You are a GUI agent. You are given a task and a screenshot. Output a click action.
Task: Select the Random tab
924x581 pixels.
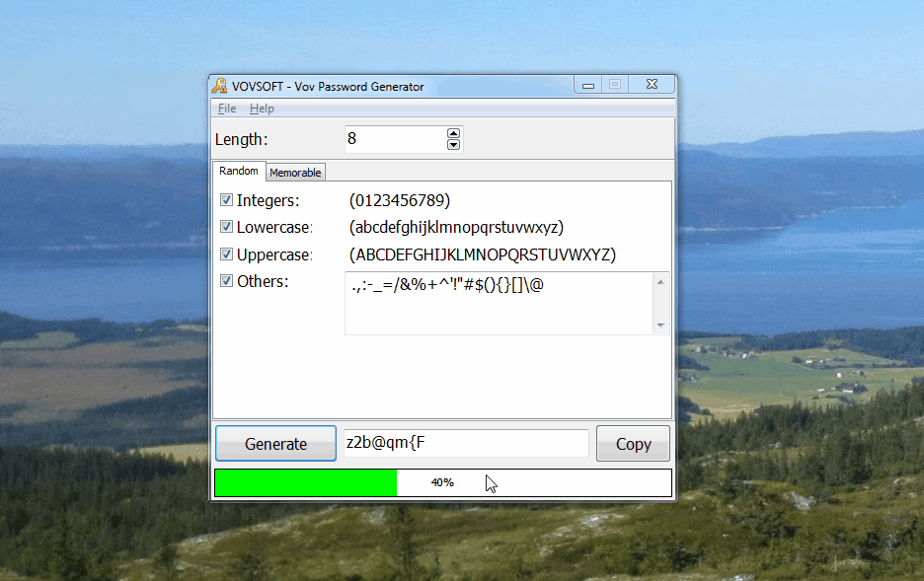point(239,171)
